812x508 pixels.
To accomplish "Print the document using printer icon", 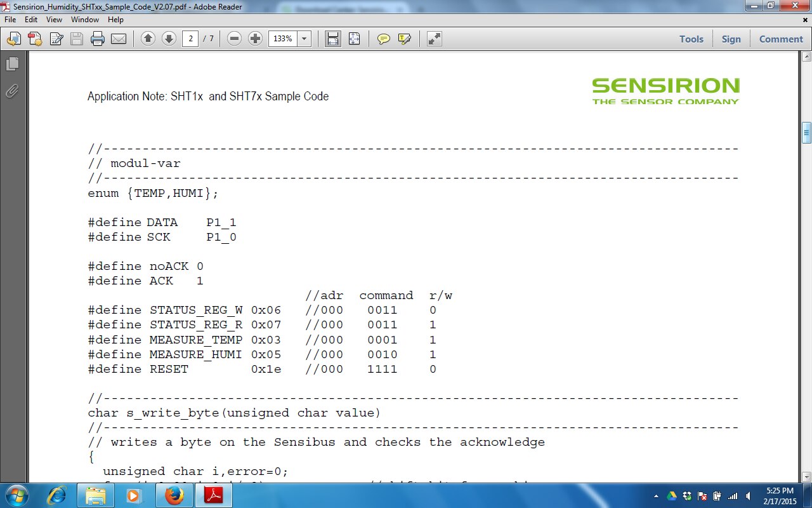I will click(98, 39).
